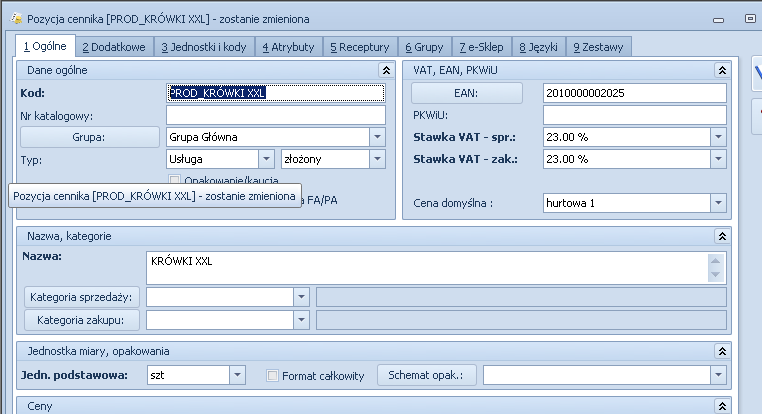Click into the Nr katalogowy input field
This screenshot has height=414, width=762.
pyautogui.click(x=275, y=115)
